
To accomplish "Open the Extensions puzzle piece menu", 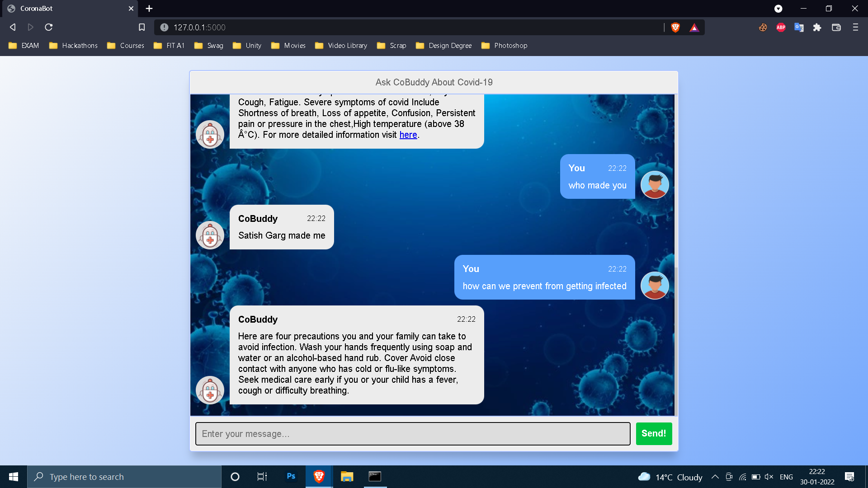I will click(817, 28).
